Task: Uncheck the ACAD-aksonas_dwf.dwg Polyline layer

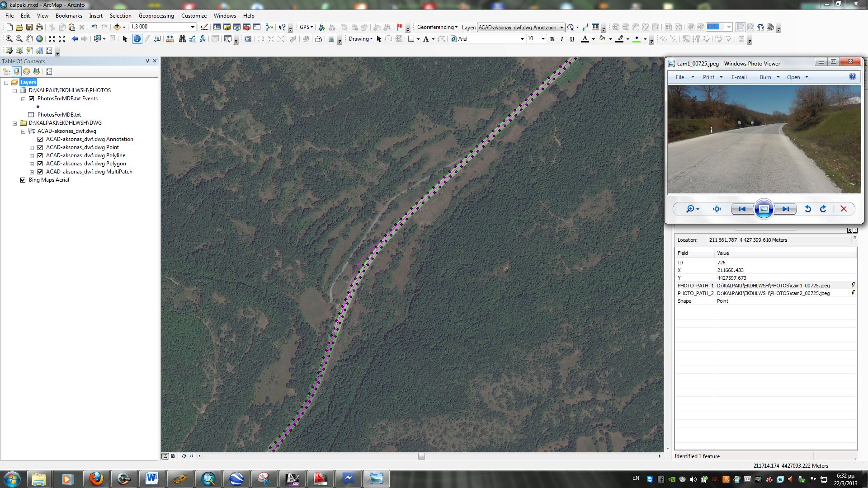Action: tap(40, 155)
